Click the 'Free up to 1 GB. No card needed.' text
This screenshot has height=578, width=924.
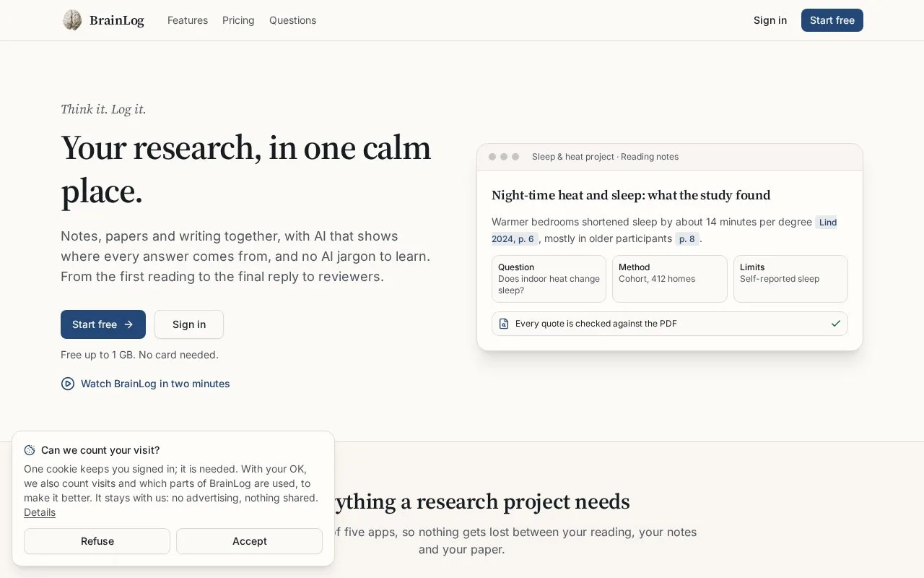pyautogui.click(x=139, y=355)
